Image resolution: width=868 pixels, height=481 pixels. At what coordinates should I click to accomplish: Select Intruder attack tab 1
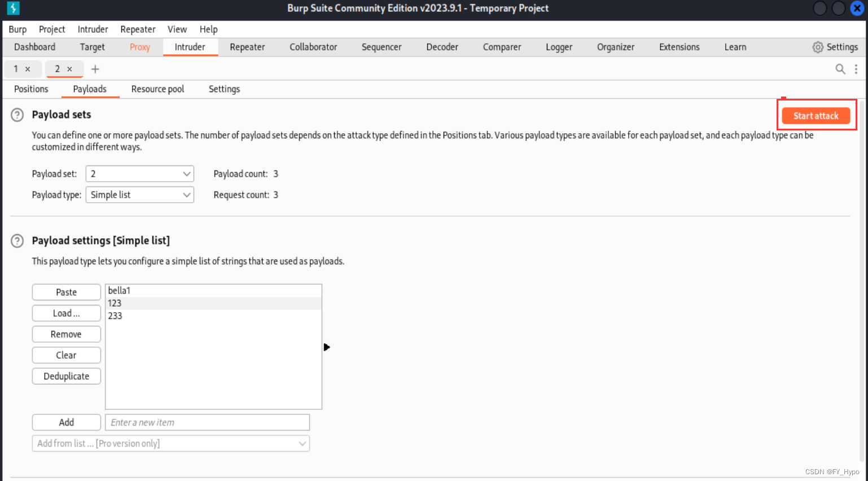click(x=16, y=69)
